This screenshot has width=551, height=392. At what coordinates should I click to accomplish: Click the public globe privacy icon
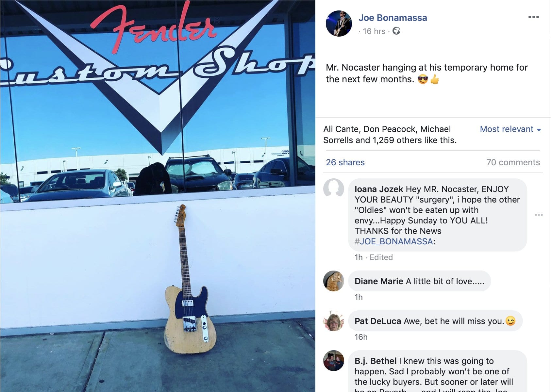point(396,31)
